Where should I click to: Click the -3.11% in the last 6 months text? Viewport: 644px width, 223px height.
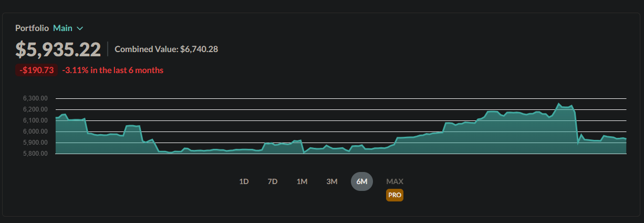(x=112, y=70)
